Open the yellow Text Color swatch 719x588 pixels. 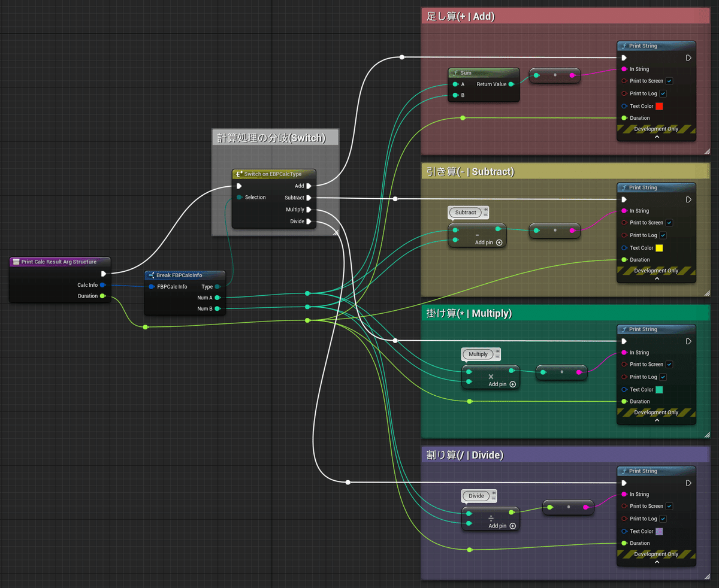(659, 248)
